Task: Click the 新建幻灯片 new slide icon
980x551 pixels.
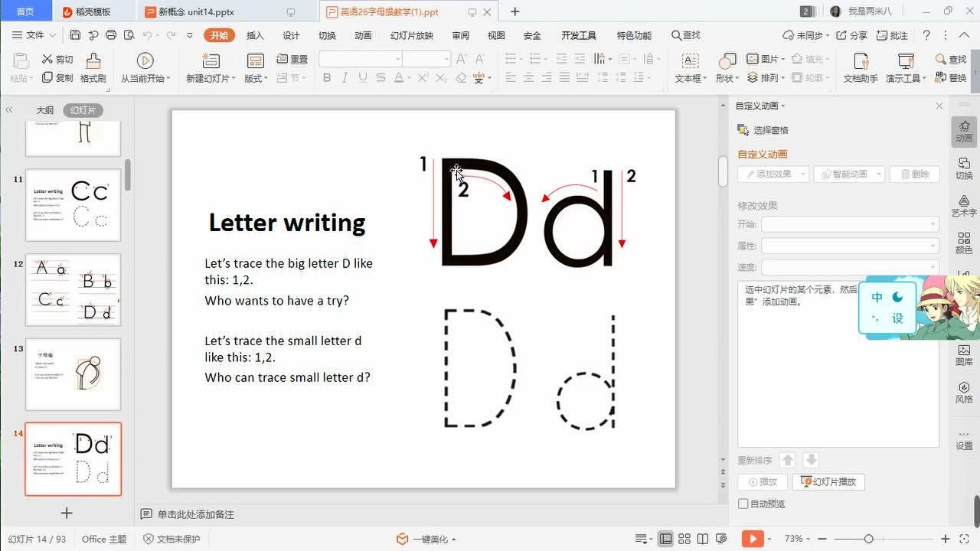Action: point(210,62)
